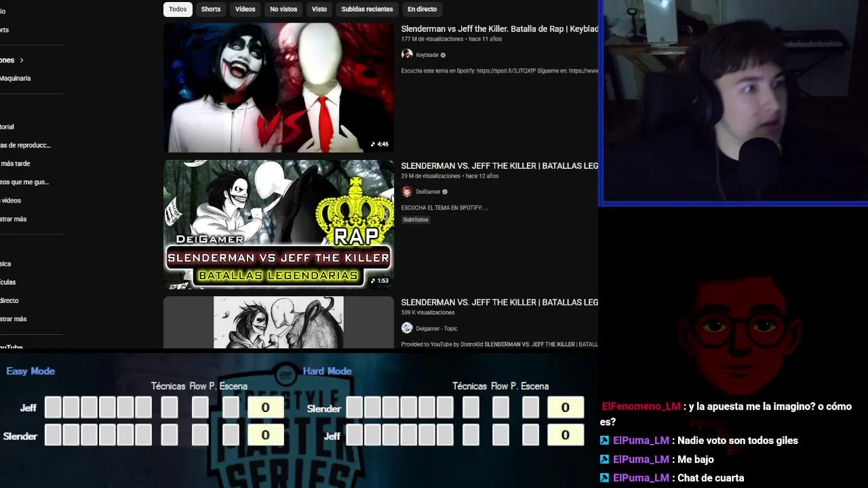Open DeiGamer RAP Batallas Legendarias thumbnail
This screenshot has height=488, width=868.
(x=278, y=224)
